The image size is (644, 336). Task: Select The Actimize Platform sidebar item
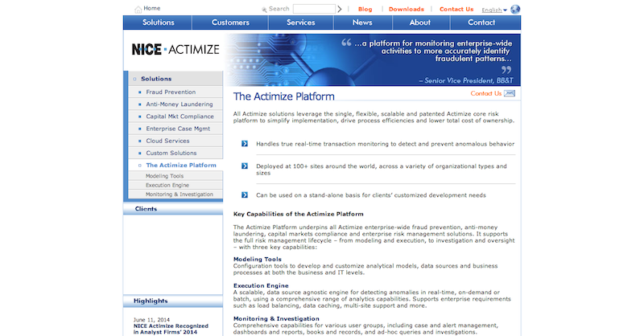pyautogui.click(x=181, y=166)
